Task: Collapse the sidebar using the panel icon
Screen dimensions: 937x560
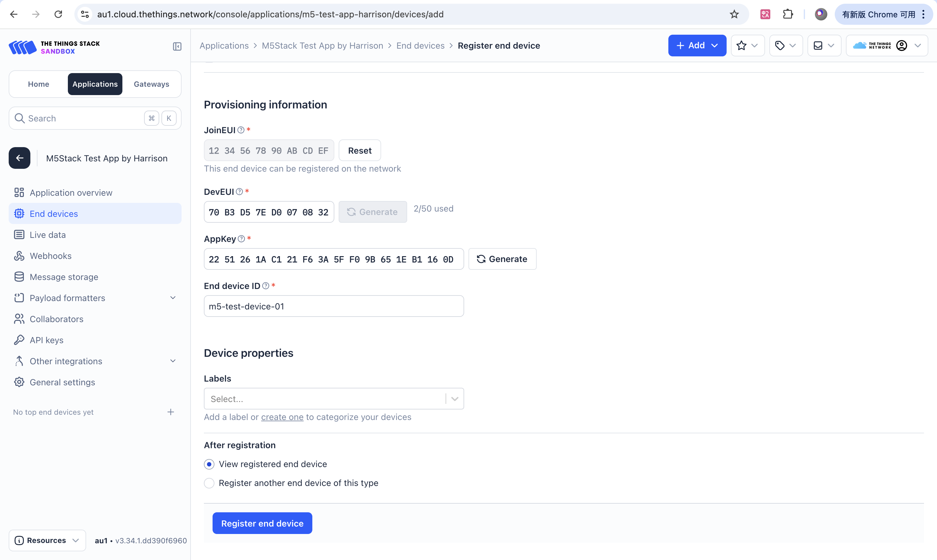Action: click(x=177, y=46)
